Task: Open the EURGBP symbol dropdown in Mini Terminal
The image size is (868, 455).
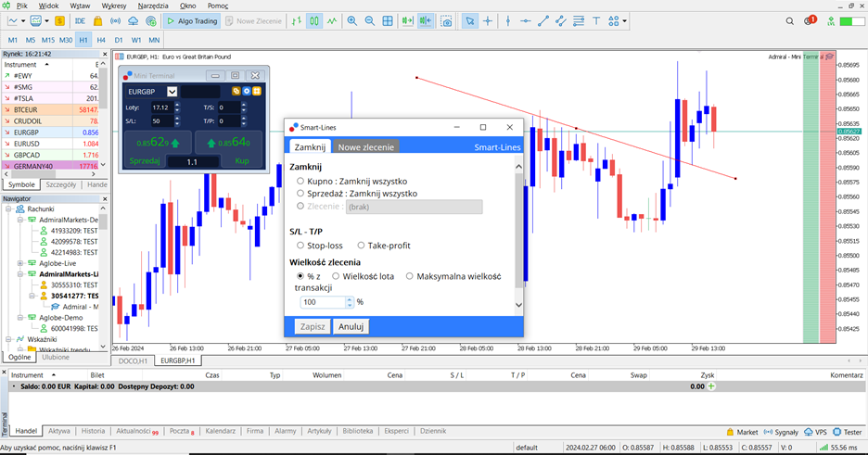Action: [172, 91]
